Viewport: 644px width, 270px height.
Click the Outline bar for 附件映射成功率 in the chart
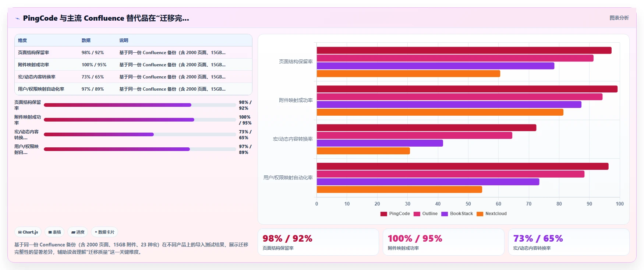tap(459, 97)
